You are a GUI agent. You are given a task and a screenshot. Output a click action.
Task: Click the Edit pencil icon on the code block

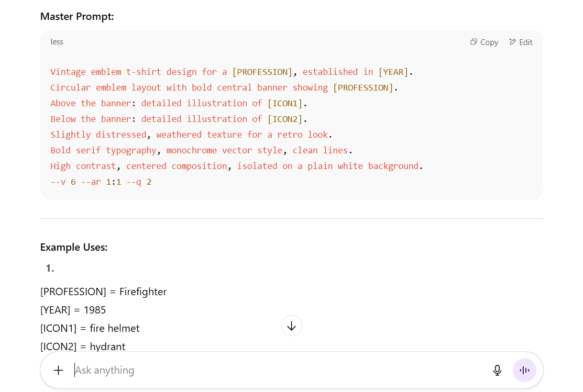pos(512,42)
